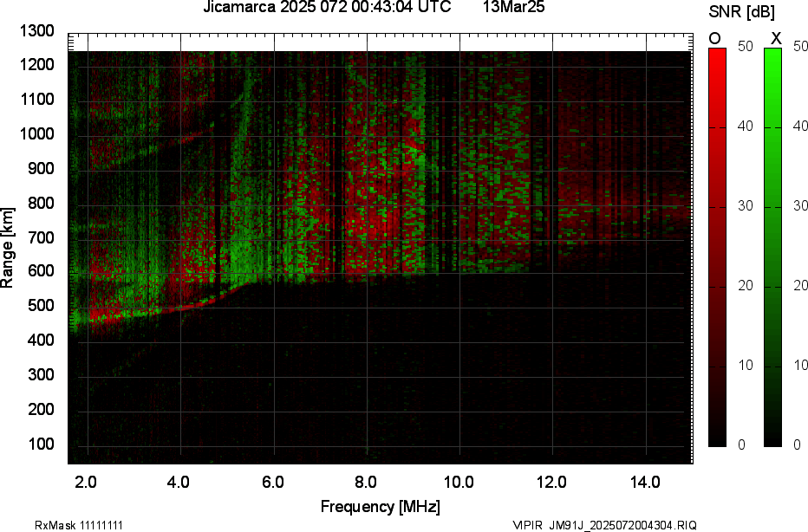
Task: Click the green X-mode SNR colorbar
Action: click(772, 247)
